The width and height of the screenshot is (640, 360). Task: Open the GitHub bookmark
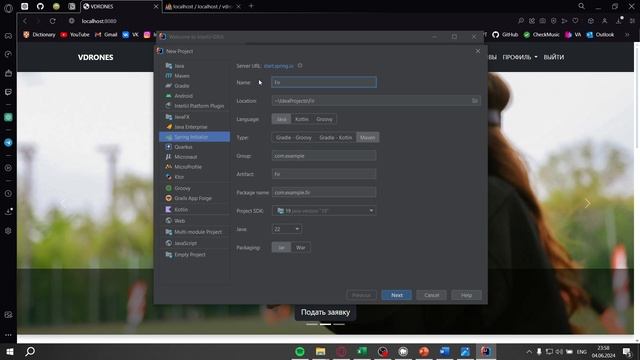click(505, 35)
